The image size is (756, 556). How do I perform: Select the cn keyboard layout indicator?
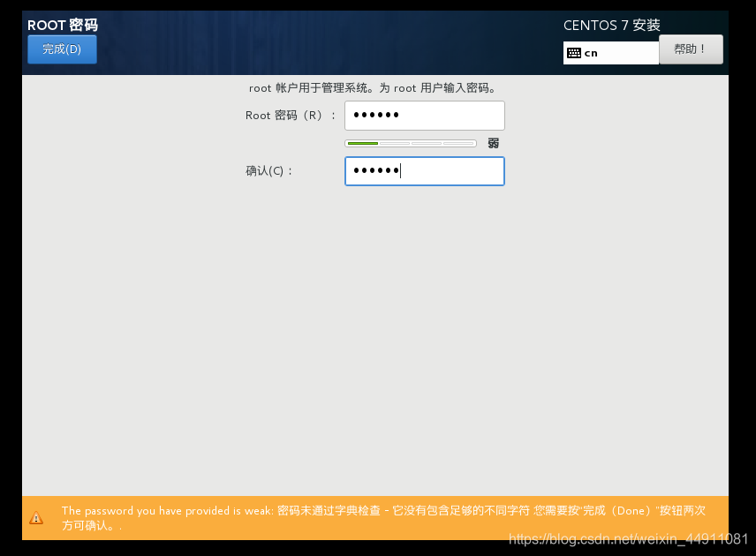(x=611, y=53)
